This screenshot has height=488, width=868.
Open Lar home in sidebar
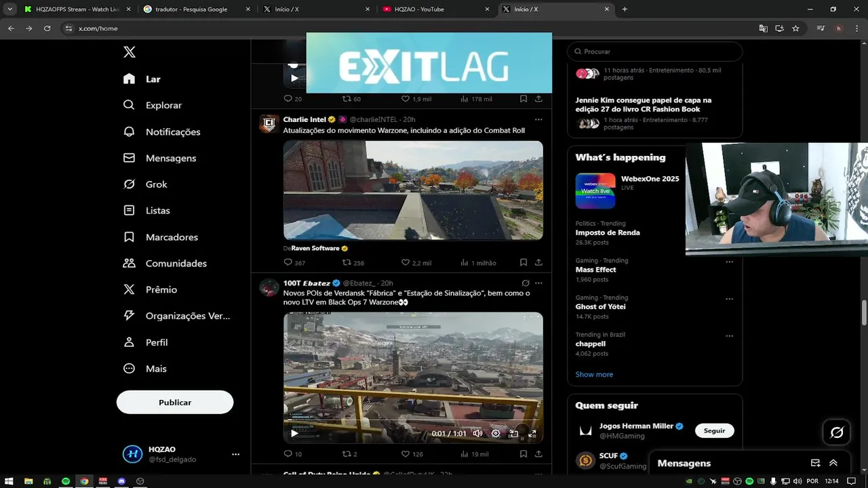point(142,79)
